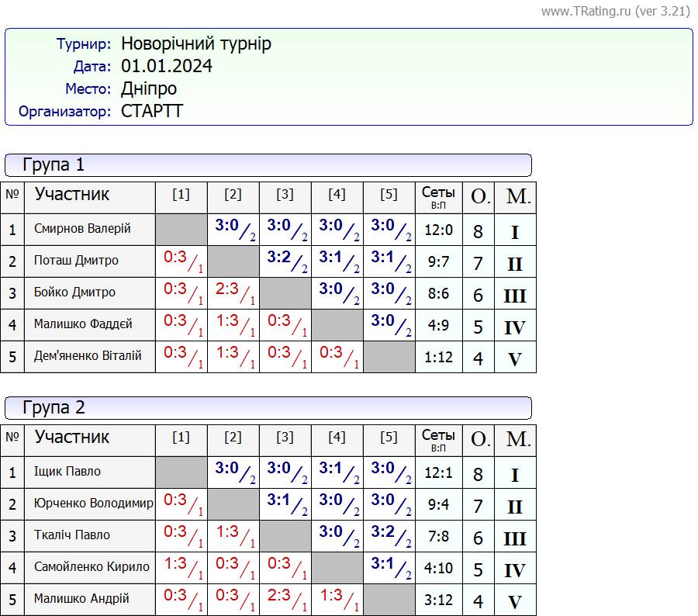The image size is (698, 616).
Task: Click on player Бойко Дмитро
Action: pos(74,292)
